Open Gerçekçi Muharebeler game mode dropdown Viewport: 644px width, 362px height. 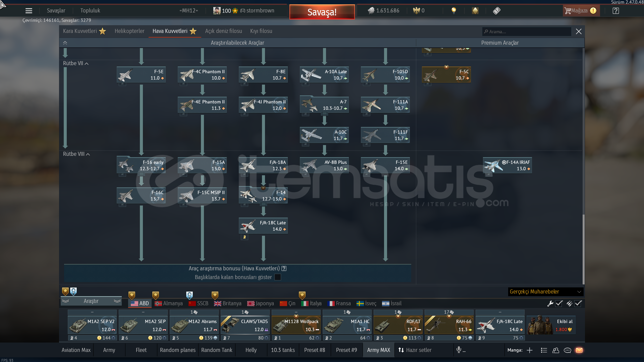(x=546, y=292)
